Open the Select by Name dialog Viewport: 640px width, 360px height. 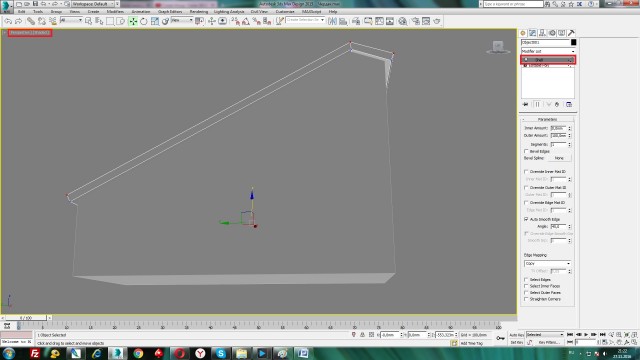99,21
